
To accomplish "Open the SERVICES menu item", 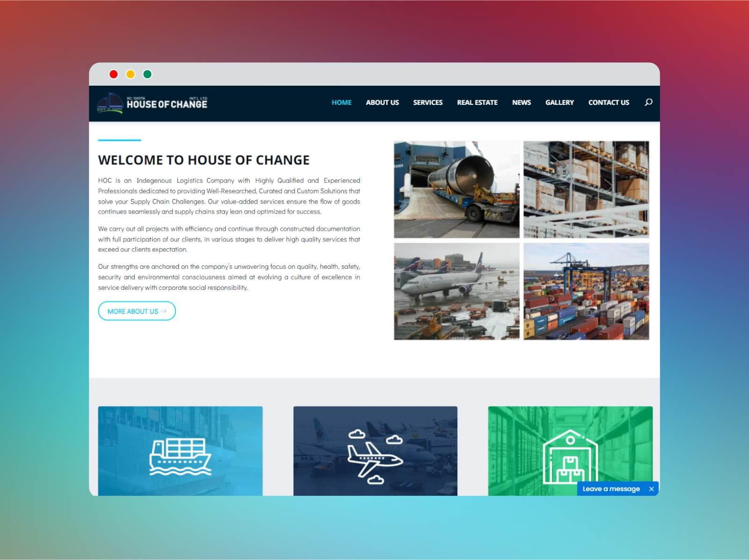I will tap(428, 103).
